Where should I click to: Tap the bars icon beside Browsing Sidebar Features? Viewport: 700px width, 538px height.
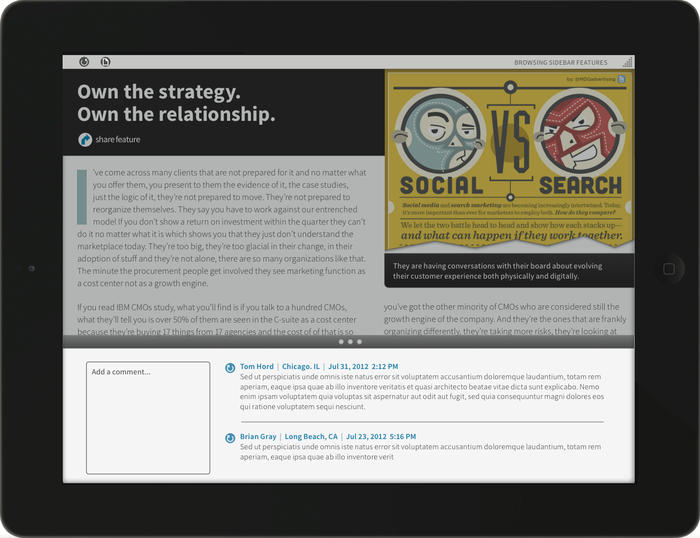tap(627, 62)
